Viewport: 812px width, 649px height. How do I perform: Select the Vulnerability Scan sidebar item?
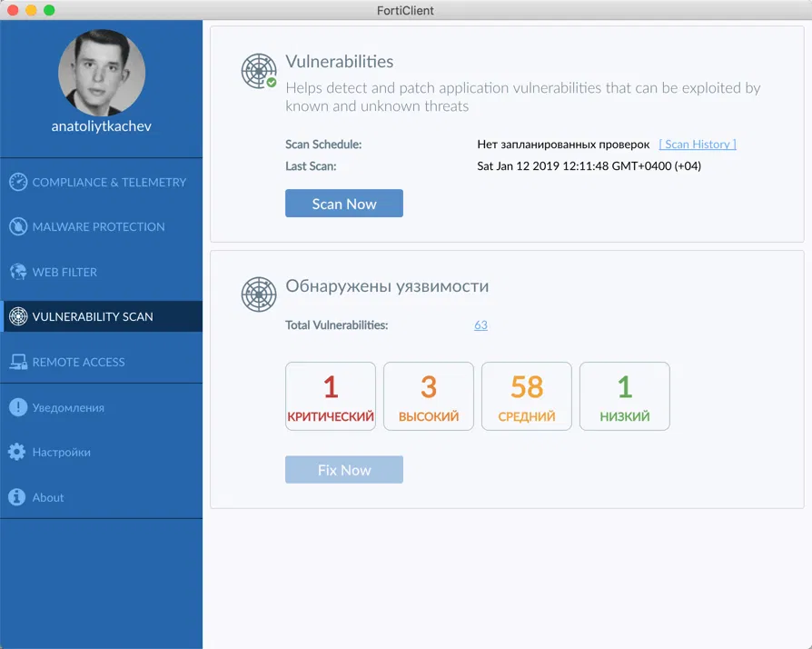pos(101,316)
